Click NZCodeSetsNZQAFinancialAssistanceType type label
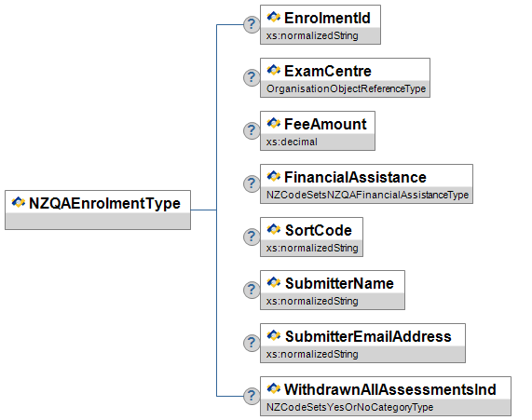This screenshot has height=420, width=532. (367, 195)
